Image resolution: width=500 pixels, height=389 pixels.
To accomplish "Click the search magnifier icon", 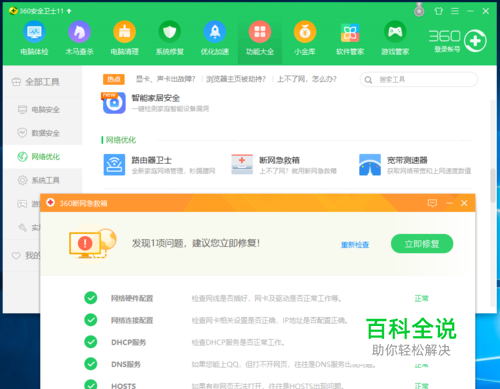I will (x=368, y=80).
